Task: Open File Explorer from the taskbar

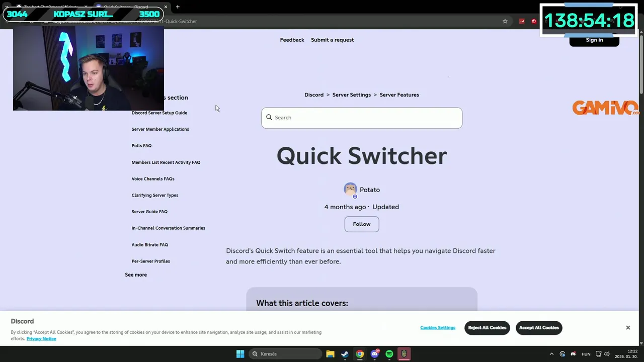Action: tap(330, 354)
